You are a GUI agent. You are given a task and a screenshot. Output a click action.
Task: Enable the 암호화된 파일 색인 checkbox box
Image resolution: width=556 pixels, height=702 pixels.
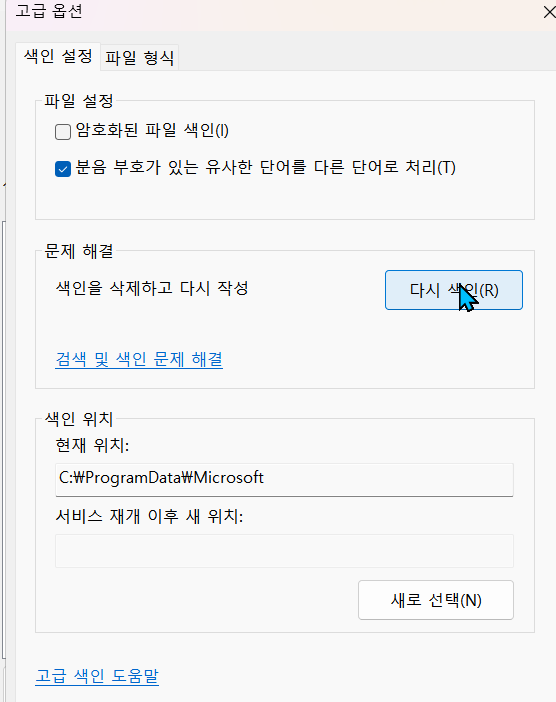(x=63, y=132)
